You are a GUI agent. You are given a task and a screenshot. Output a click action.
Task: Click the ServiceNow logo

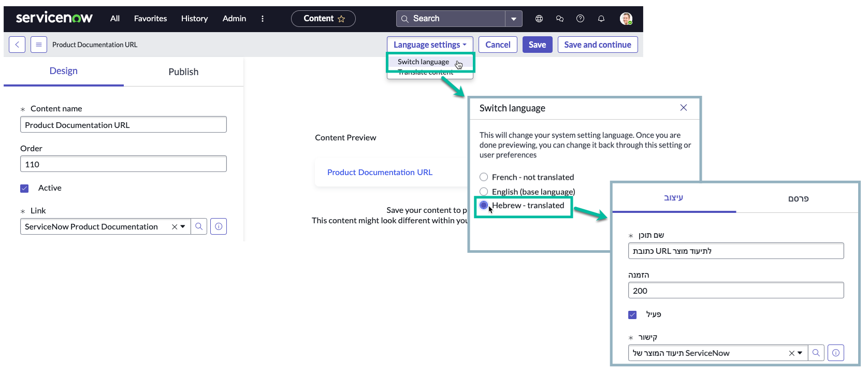tap(54, 18)
